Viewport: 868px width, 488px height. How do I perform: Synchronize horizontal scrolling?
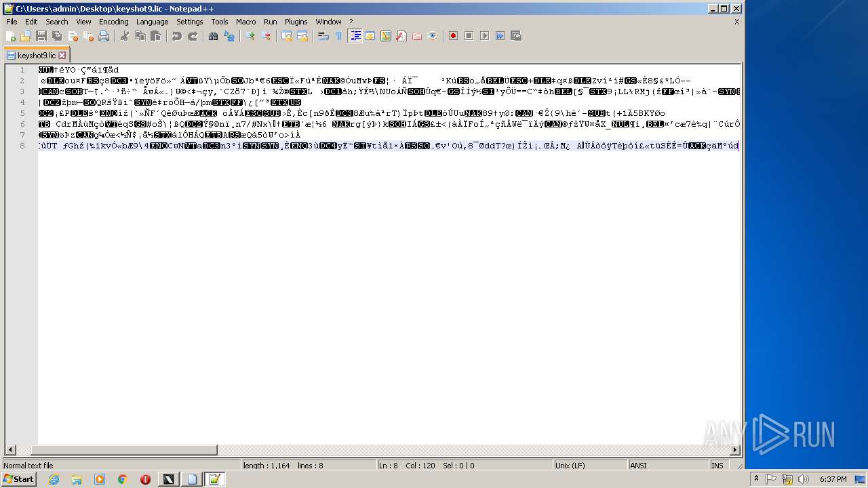[302, 36]
